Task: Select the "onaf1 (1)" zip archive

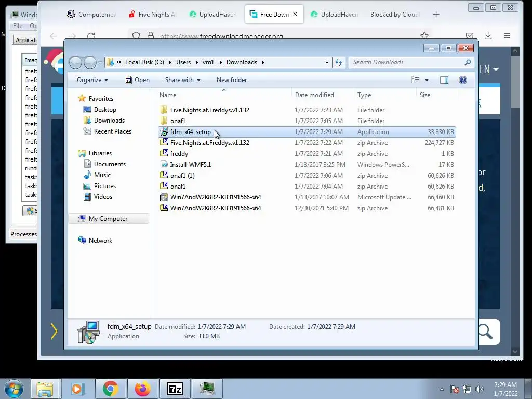Action: [307, 176]
